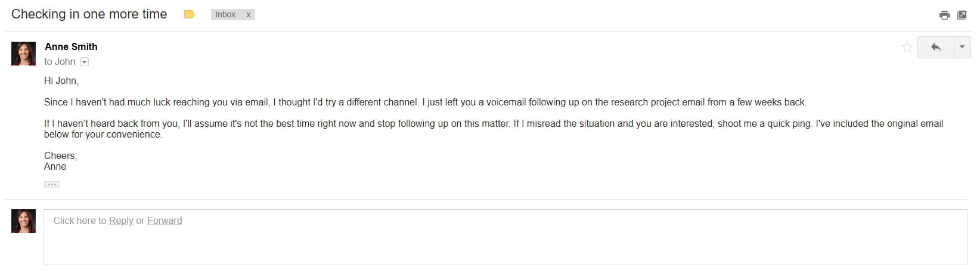
Task: Click the sender name Anne Smith
Action: pyautogui.click(x=71, y=46)
